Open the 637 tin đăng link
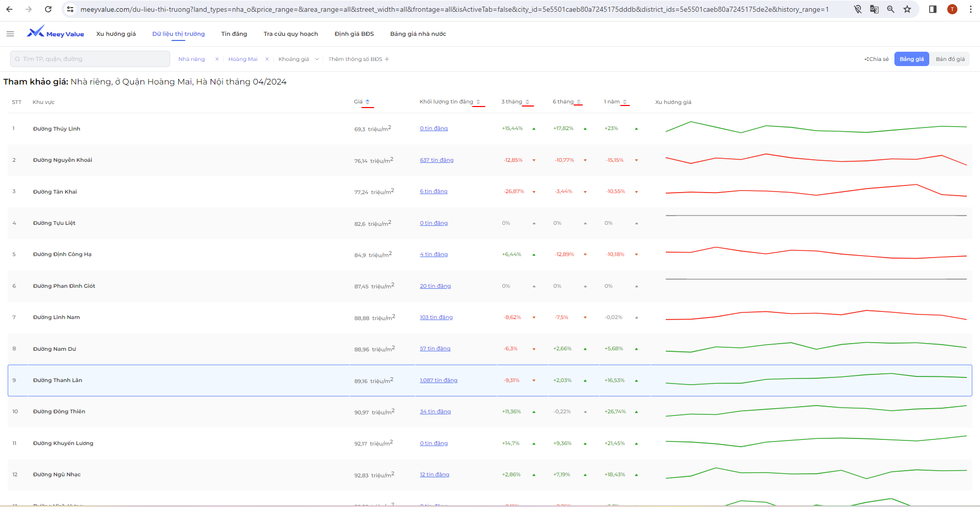 (x=437, y=160)
